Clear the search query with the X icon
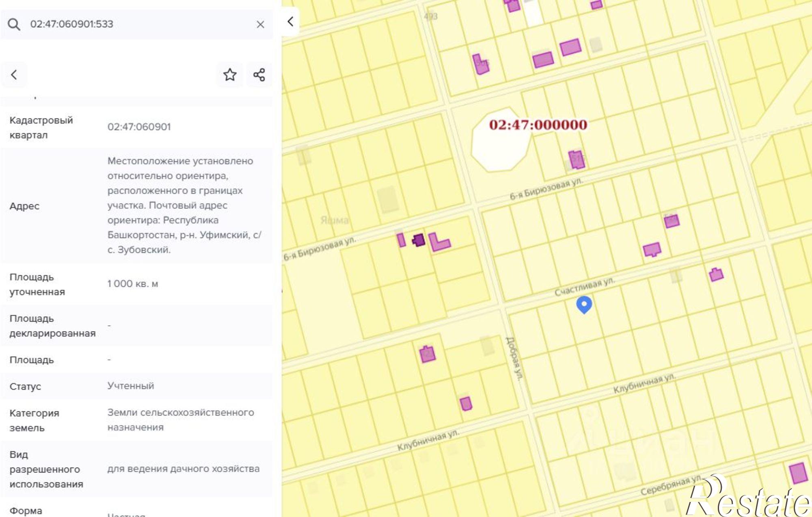This screenshot has width=812, height=517. pos(260,24)
